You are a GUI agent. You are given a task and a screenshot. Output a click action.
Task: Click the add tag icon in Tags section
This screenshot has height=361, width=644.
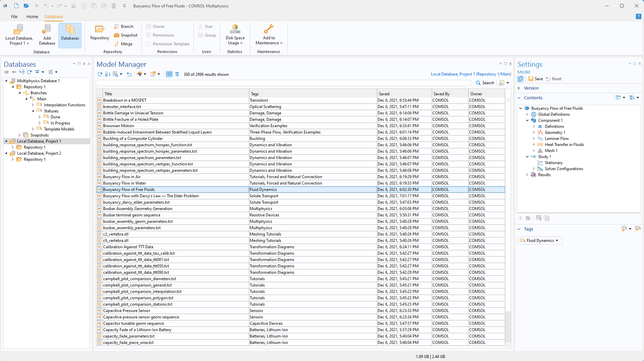pyautogui.click(x=625, y=229)
